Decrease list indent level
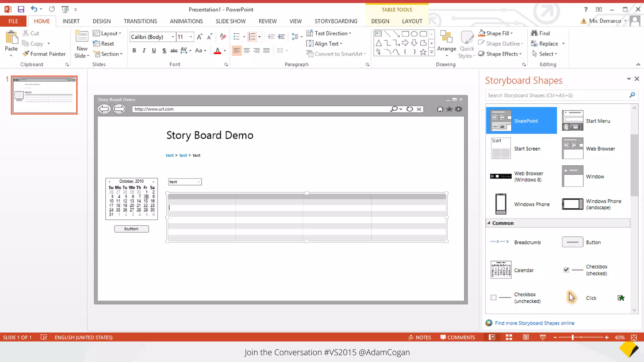Screen dimensions: 644x362 (271, 37)
